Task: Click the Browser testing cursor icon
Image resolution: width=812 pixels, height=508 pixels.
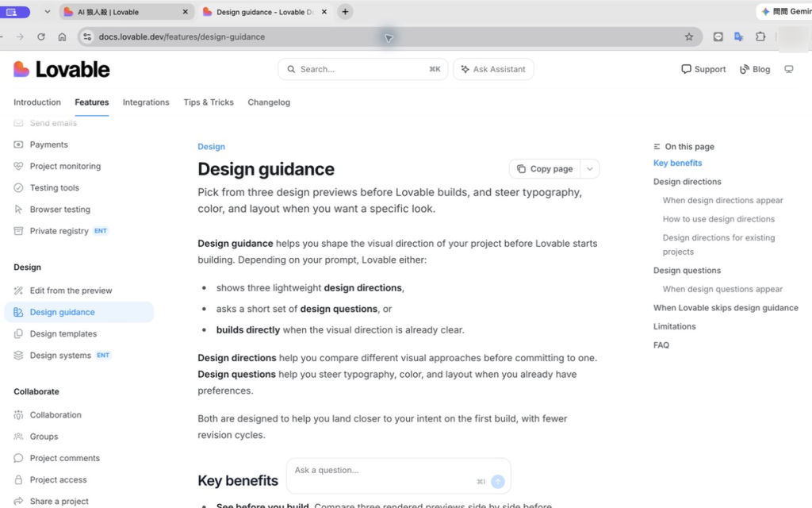Action: [x=19, y=210]
